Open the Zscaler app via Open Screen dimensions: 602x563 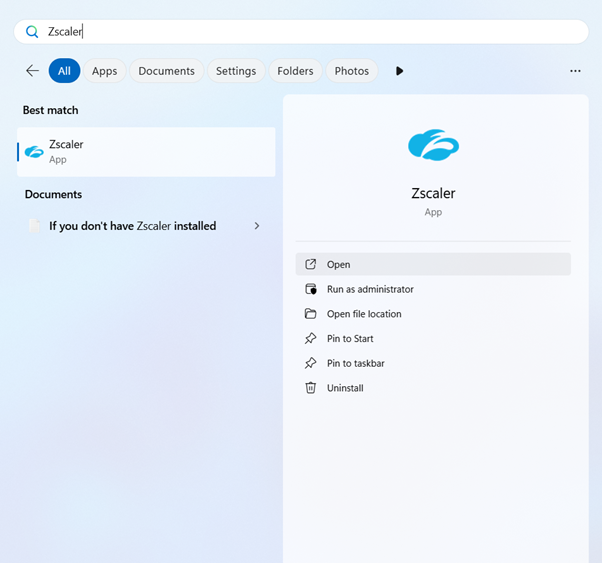(433, 264)
